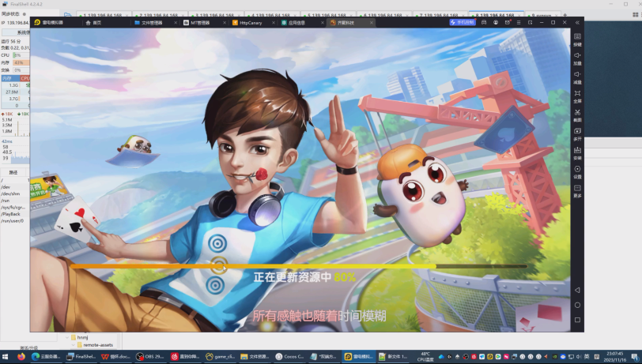Click the emulator mail icon

point(508,22)
